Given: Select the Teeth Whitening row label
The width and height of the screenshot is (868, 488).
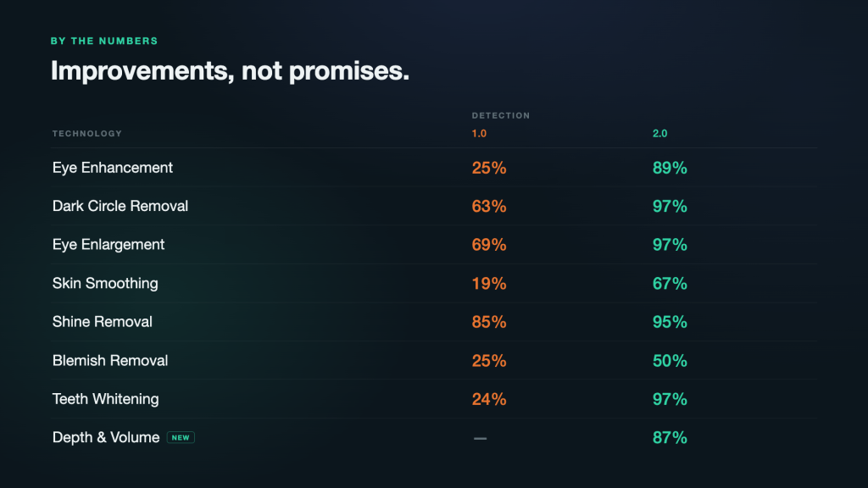Looking at the screenshot, I should 106,399.
